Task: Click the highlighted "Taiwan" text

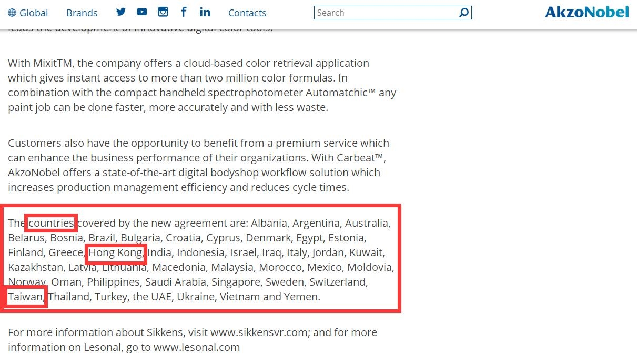Action: point(25,297)
